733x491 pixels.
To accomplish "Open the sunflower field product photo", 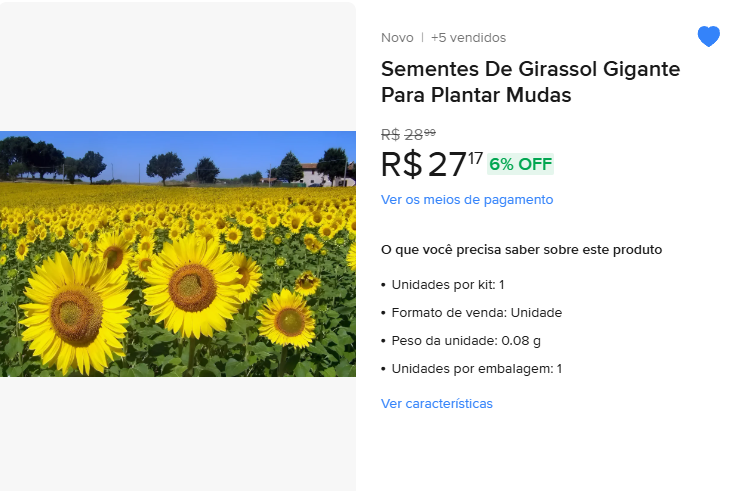I will pyautogui.click(x=178, y=254).
